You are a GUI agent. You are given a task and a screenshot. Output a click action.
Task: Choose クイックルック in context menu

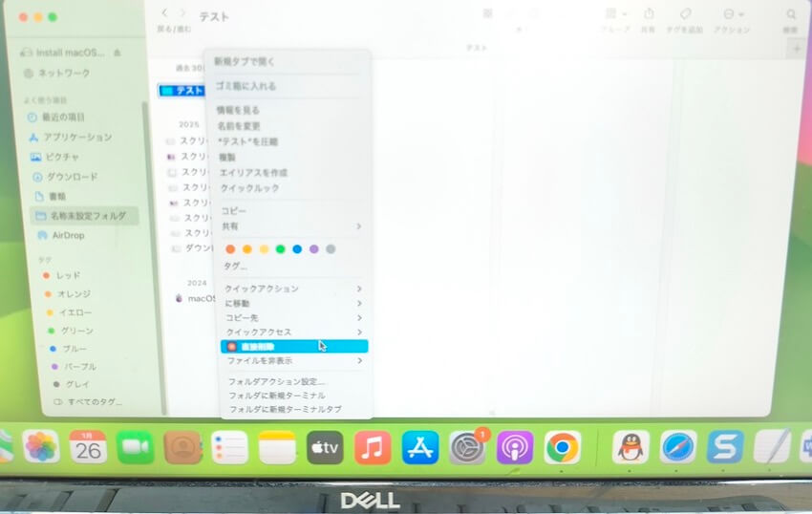(250, 188)
